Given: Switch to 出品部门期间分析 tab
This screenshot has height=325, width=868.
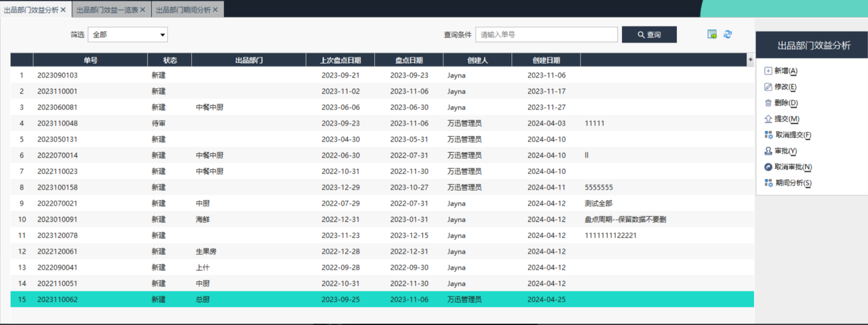Looking at the screenshot, I should (183, 10).
